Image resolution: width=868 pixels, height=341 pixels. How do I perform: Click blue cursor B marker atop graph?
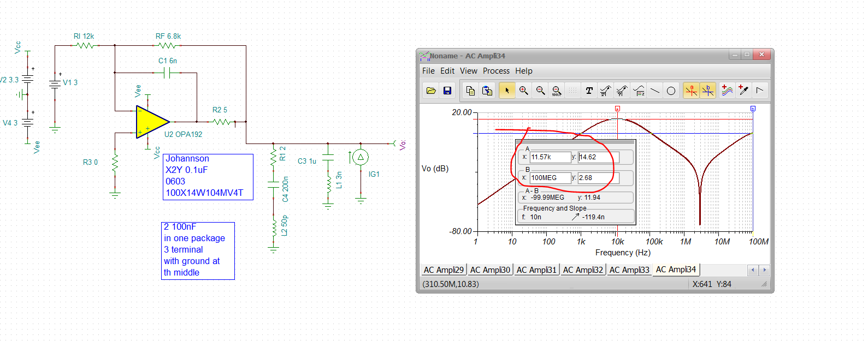(753, 109)
